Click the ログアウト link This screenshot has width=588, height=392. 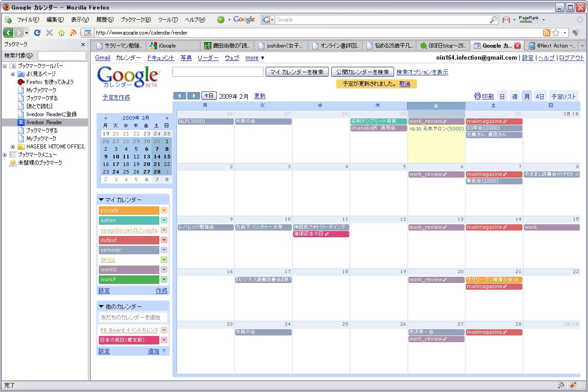tap(571, 58)
